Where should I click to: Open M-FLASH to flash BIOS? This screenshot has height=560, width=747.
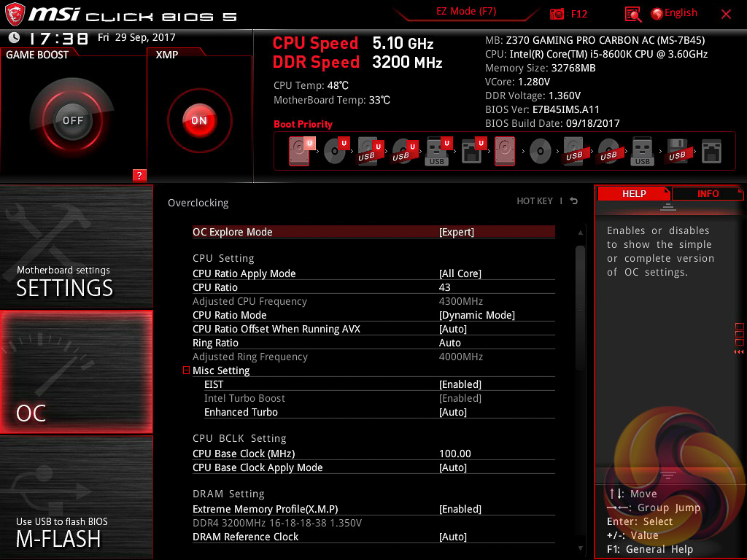click(76, 498)
